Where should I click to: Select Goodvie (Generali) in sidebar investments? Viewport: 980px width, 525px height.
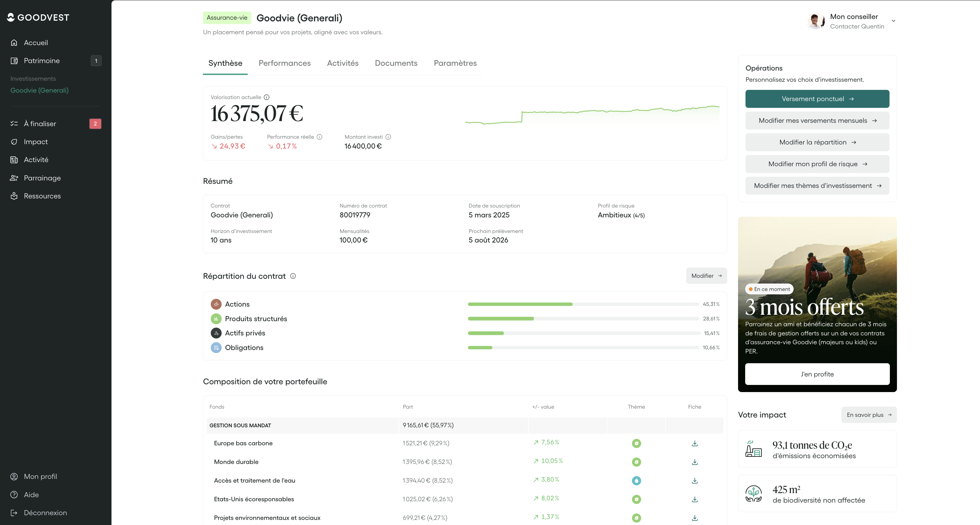[40, 90]
